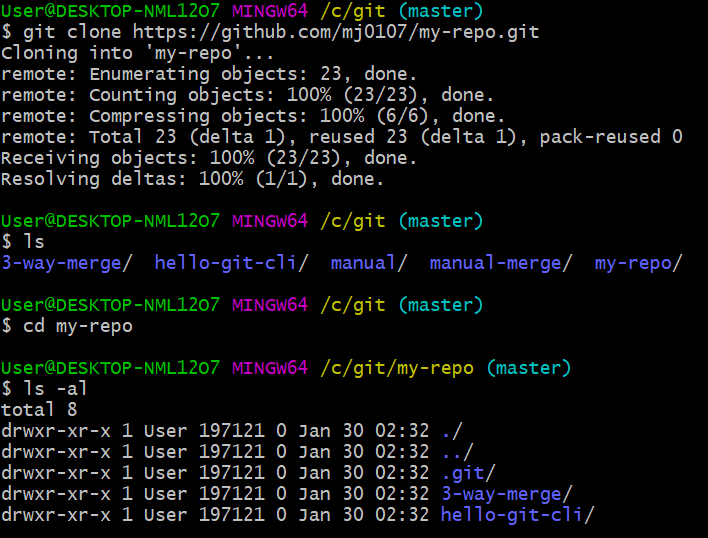Screen dimensions: 708x538
Task: Click "my-repo/" in the ls output
Action: coord(638,263)
